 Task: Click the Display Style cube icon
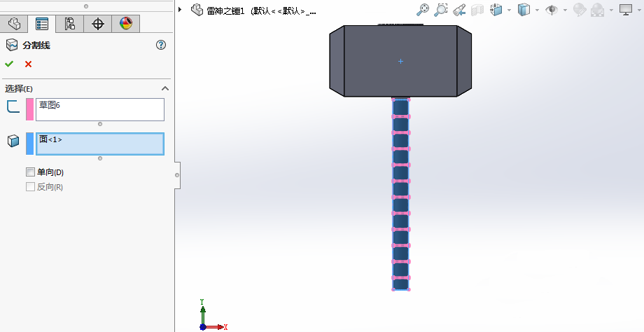tap(524, 9)
